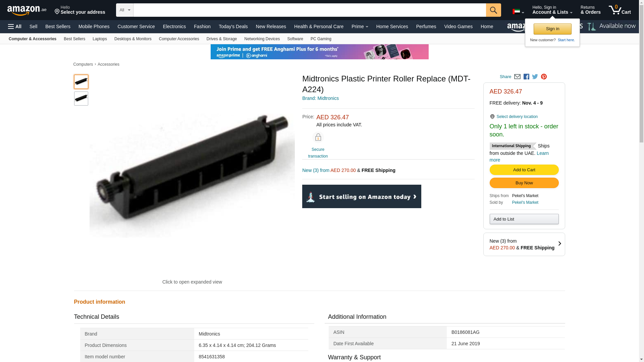Click the search magnifier button

point(493,10)
